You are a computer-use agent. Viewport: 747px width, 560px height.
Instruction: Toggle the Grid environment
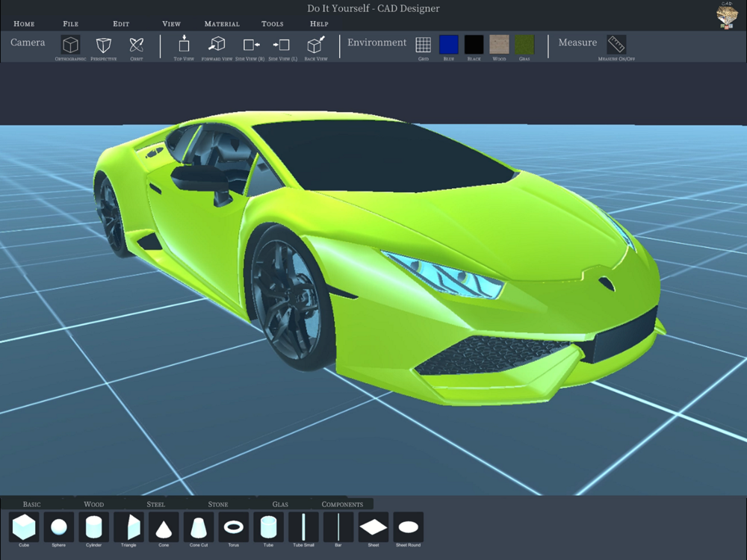coord(423,45)
